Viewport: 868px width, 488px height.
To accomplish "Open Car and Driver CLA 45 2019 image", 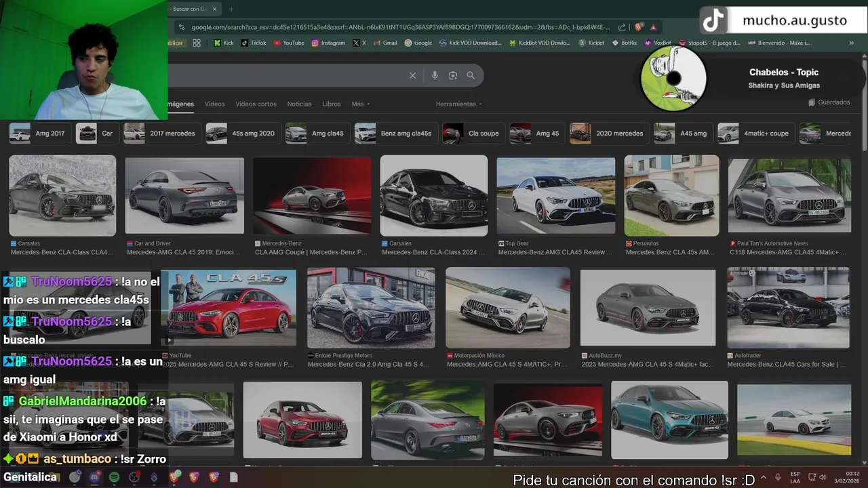I will pyautogui.click(x=184, y=196).
